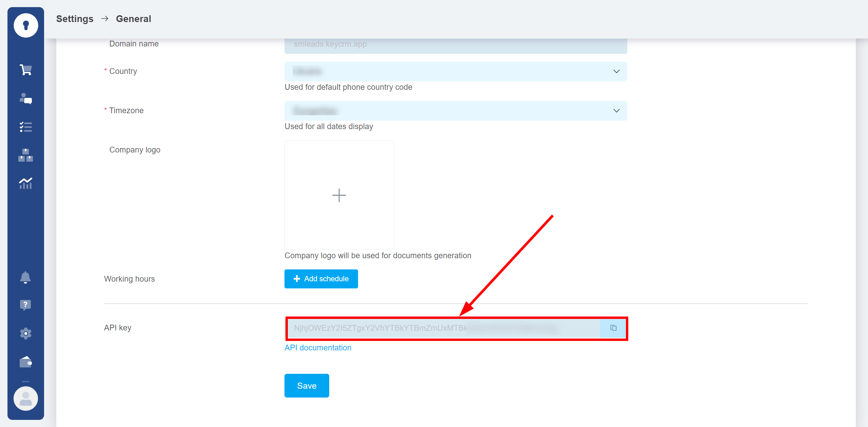This screenshot has height=427, width=868.
Task: Open the help question mark icon
Action: click(25, 305)
